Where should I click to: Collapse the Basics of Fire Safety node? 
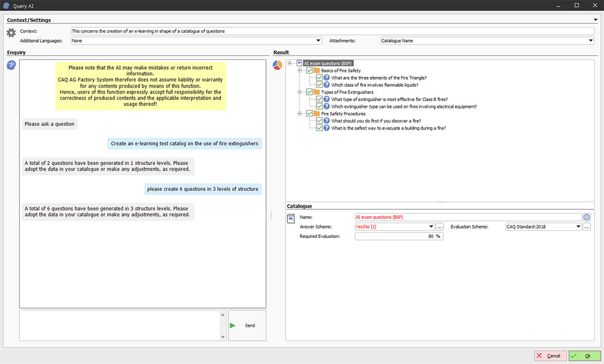pyautogui.click(x=300, y=71)
